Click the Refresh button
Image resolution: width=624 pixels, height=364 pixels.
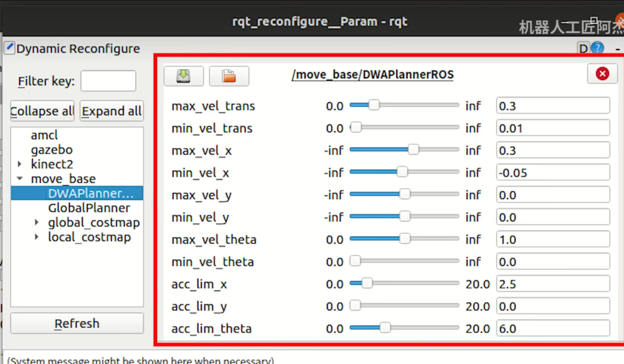click(x=77, y=323)
